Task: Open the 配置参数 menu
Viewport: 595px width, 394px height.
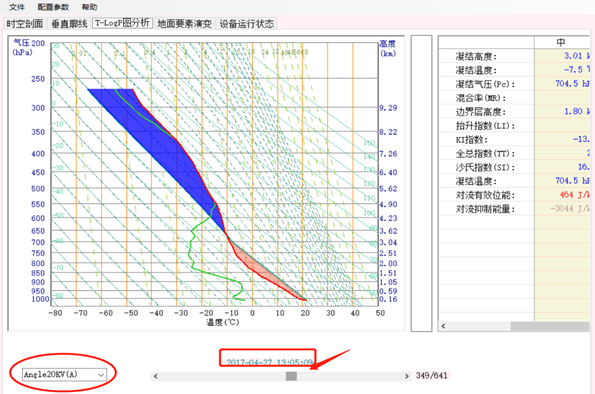Action: click(53, 7)
